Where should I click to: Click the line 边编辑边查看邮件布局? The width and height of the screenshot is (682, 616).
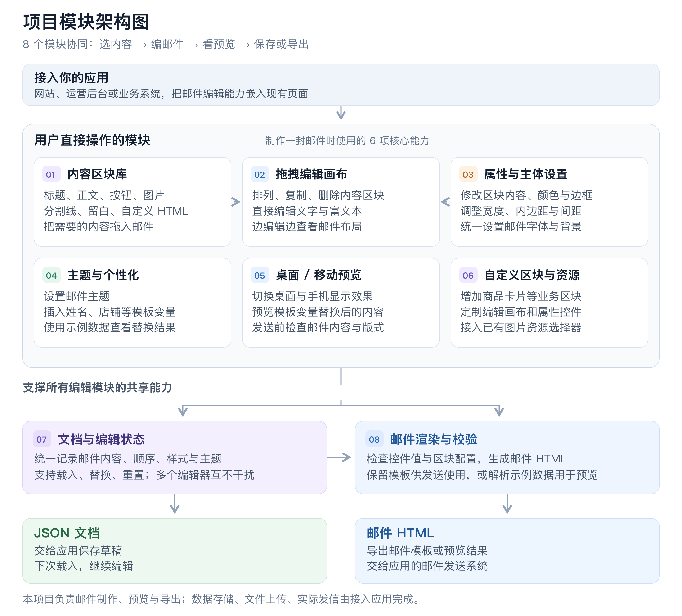[x=307, y=226]
